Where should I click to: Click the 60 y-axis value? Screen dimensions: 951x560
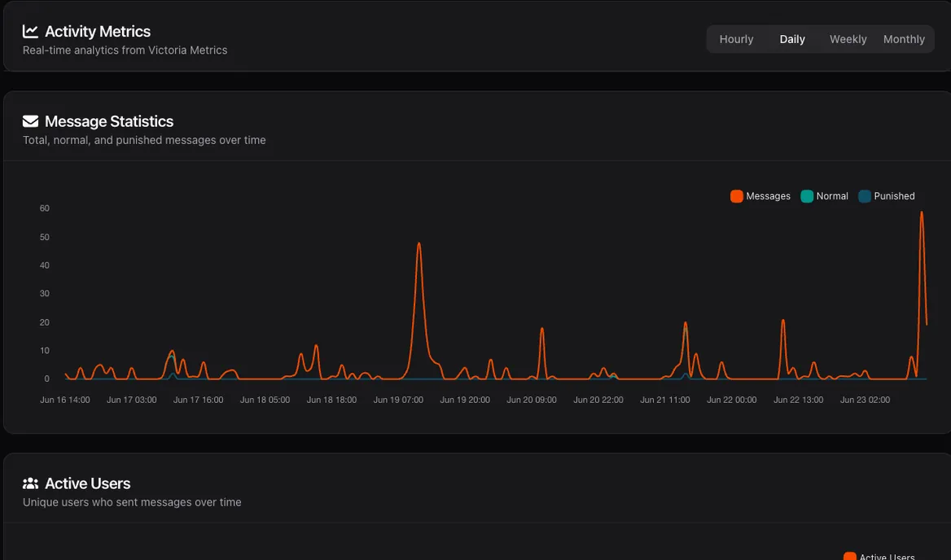44,208
